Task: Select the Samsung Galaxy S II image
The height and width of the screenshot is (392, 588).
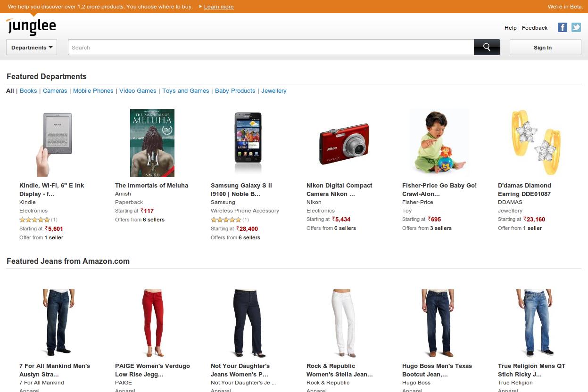Action: [248, 143]
